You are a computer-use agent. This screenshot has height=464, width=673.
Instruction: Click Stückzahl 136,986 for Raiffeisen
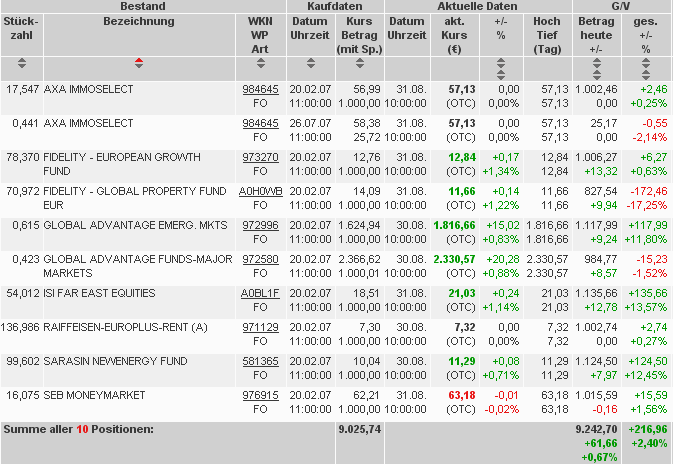20,327
